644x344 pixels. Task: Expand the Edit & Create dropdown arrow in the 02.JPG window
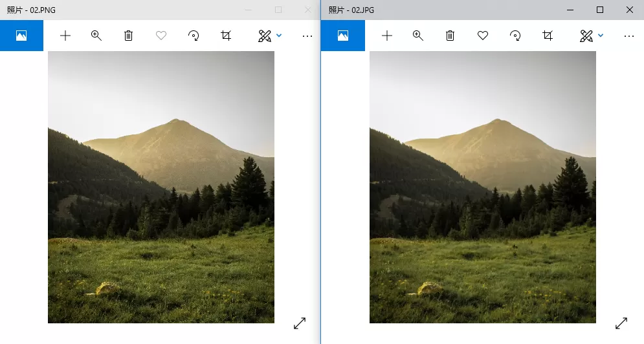(x=601, y=36)
